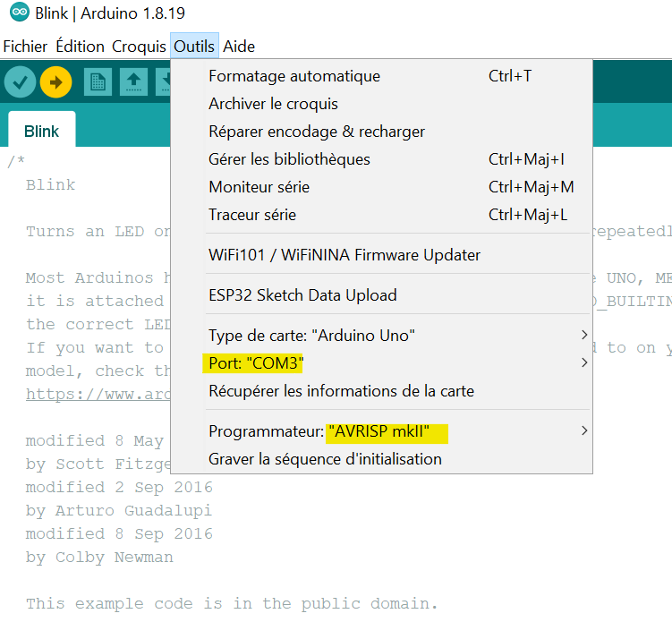
Task: Open the Fichier menu
Action: click(x=25, y=47)
